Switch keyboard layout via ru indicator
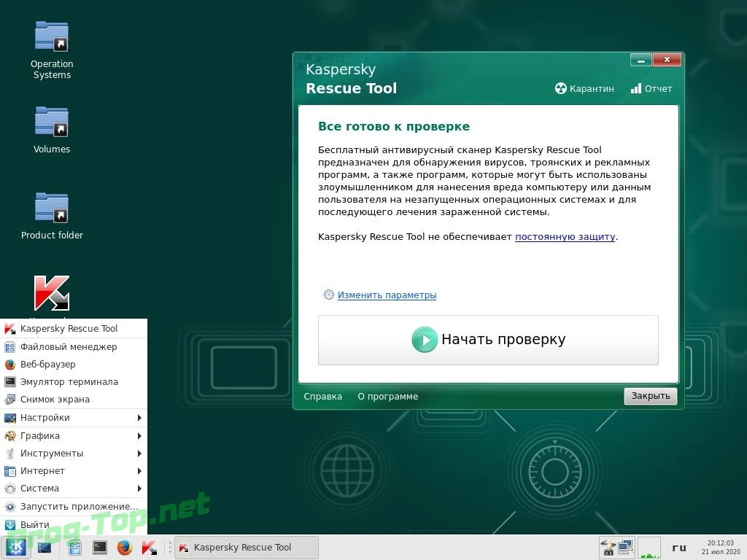The width and height of the screenshot is (747, 560). pyautogui.click(x=679, y=548)
